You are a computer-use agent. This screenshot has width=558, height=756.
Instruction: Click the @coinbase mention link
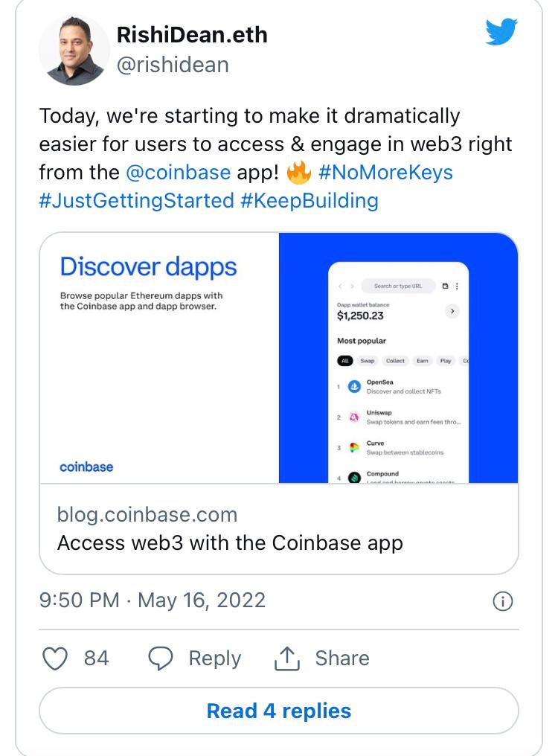pyautogui.click(x=178, y=173)
